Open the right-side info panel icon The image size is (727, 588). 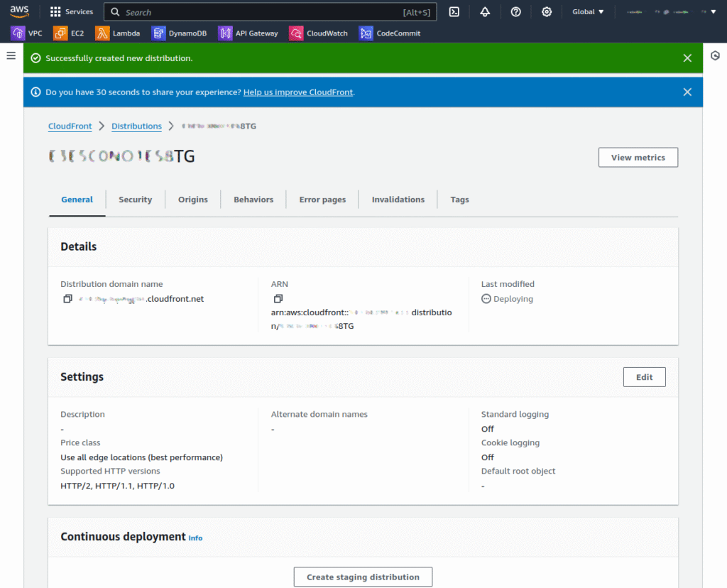coord(715,55)
